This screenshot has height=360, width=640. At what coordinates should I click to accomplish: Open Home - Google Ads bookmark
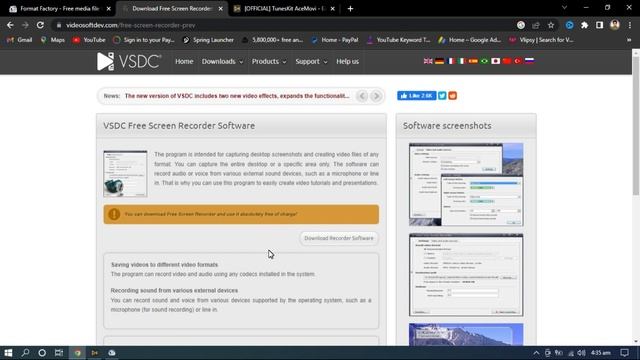pos(469,40)
